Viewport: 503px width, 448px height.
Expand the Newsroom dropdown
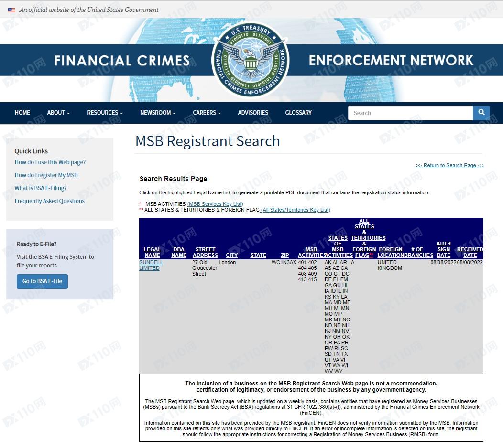[157, 113]
